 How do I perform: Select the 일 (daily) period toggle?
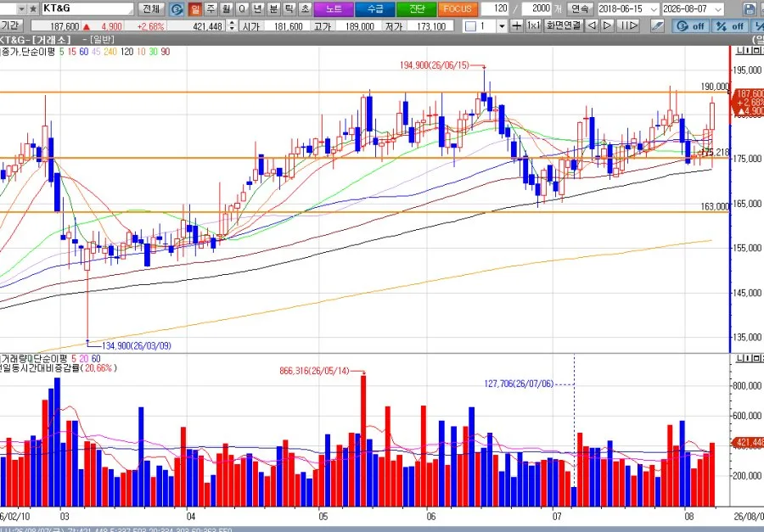pos(195,8)
